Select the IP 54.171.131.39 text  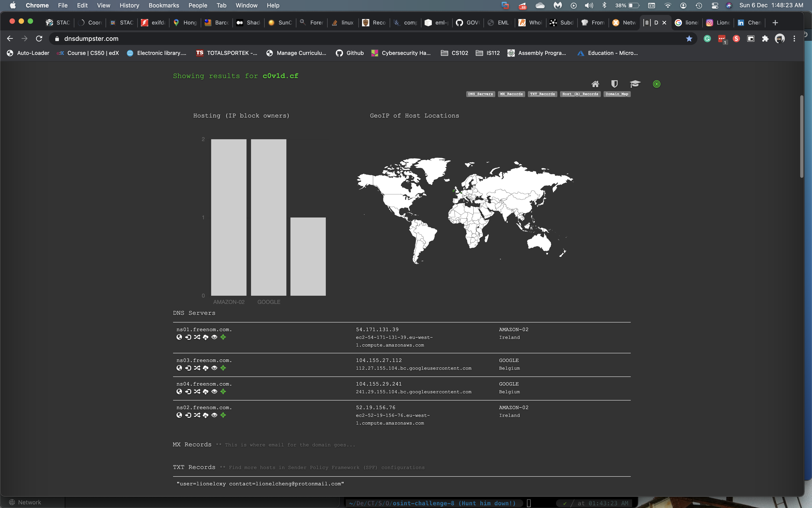click(377, 330)
